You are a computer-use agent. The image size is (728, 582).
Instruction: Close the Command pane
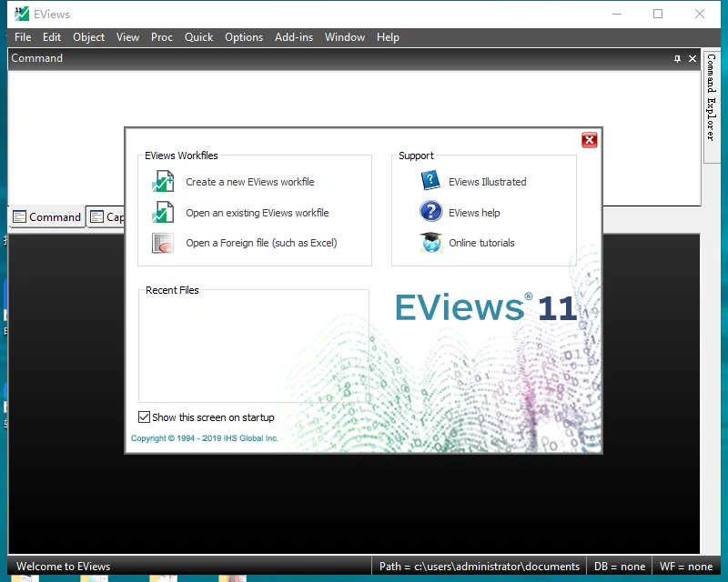[693, 58]
